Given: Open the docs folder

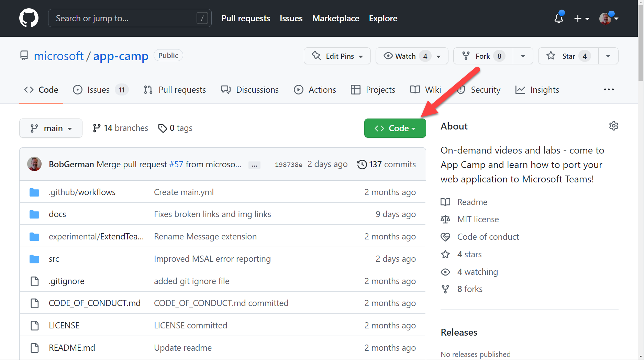Looking at the screenshot, I should coord(57,214).
